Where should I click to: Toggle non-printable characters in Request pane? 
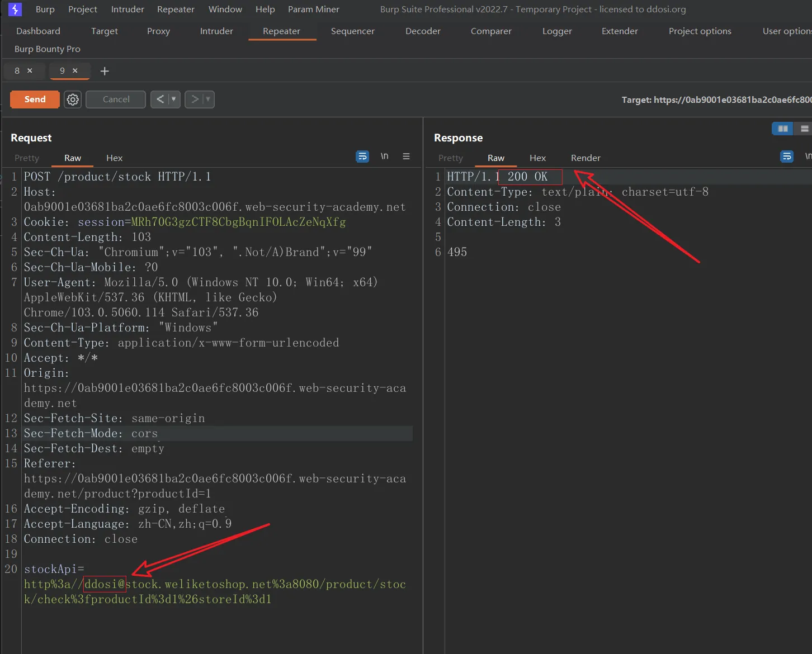[385, 157]
